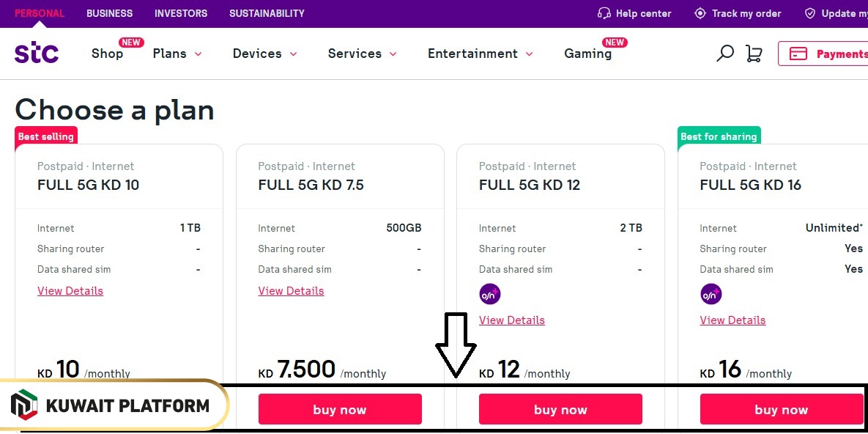Open the SUSTAINABILITY section
Image resolution: width=868 pixels, height=434 pixels.
point(267,13)
